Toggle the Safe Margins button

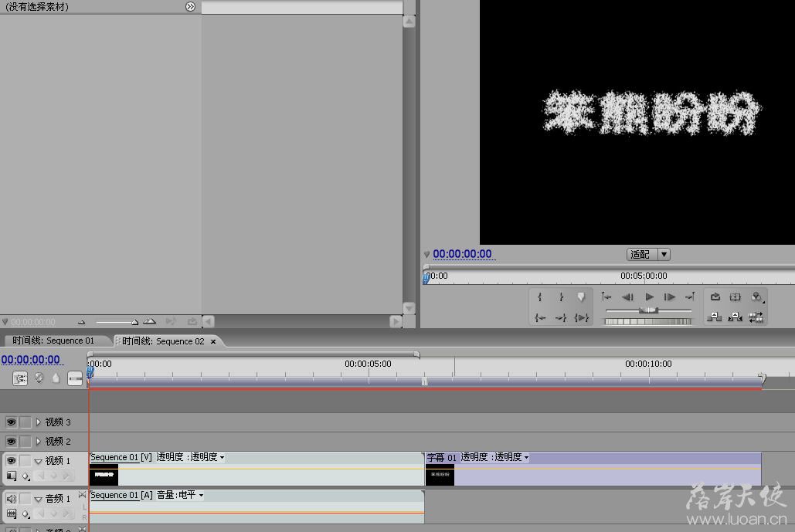[x=736, y=297]
